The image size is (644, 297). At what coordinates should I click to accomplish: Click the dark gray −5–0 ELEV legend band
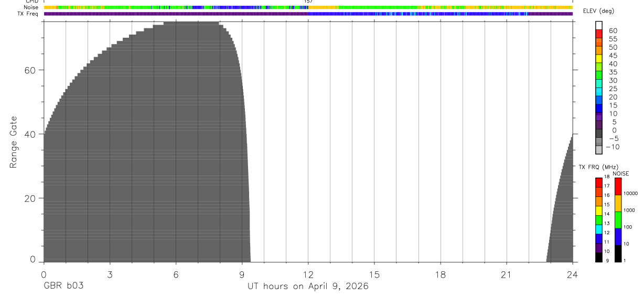(598, 134)
